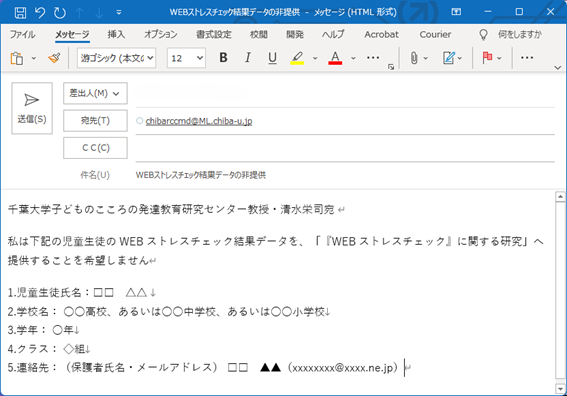Open the Courier tab
The height and width of the screenshot is (396, 567).
(435, 34)
